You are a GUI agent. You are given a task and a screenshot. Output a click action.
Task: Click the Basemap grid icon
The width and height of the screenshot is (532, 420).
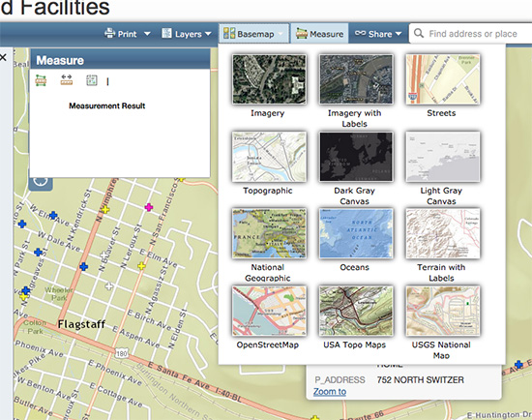pos(229,33)
